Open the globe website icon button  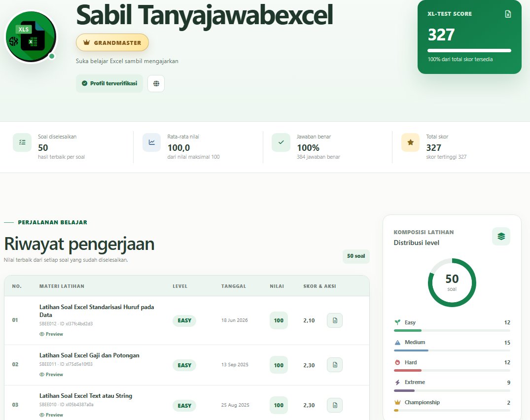coord(156,83)
